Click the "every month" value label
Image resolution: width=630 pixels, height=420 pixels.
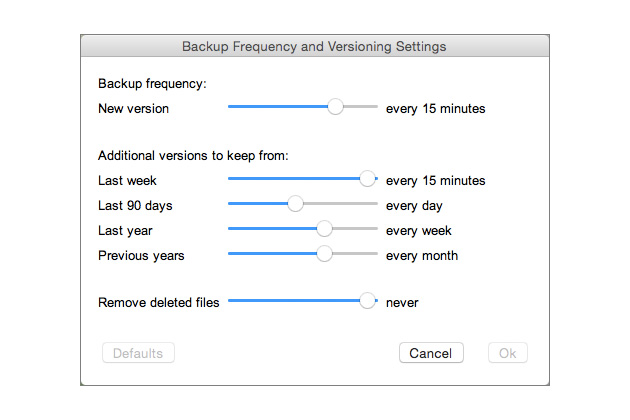(x=422, y=256)
